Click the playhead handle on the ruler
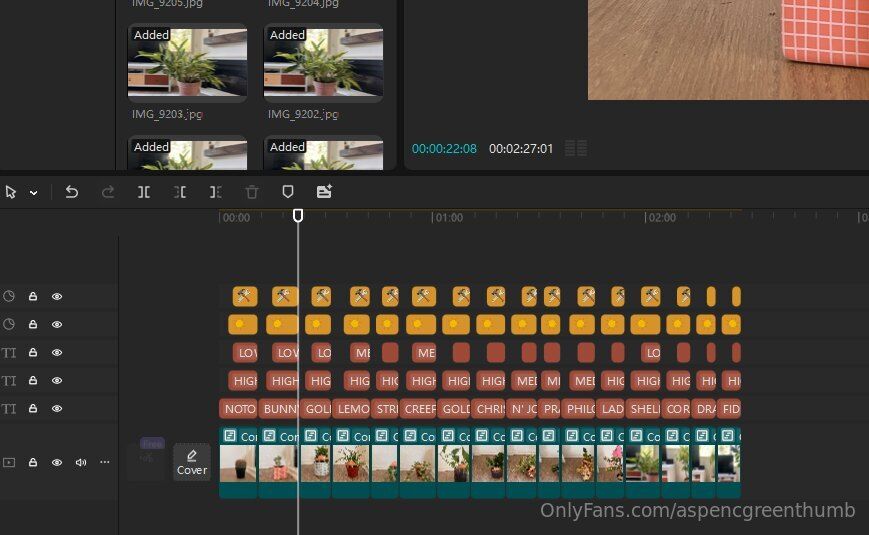 (297, 216)
